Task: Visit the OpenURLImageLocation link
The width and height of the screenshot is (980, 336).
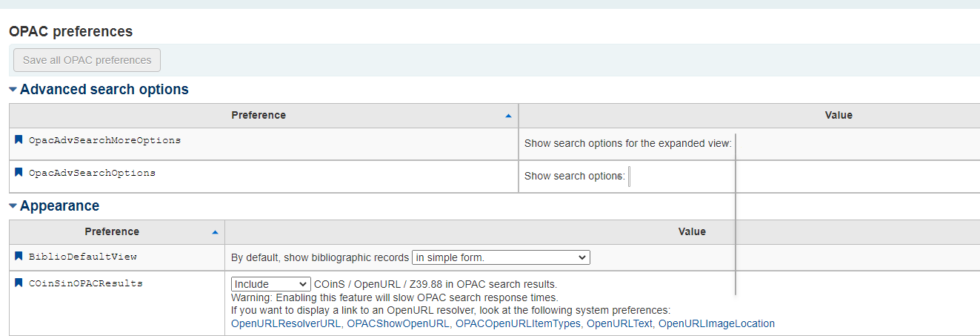Action: pyautogui.click(x=716, y=323)
